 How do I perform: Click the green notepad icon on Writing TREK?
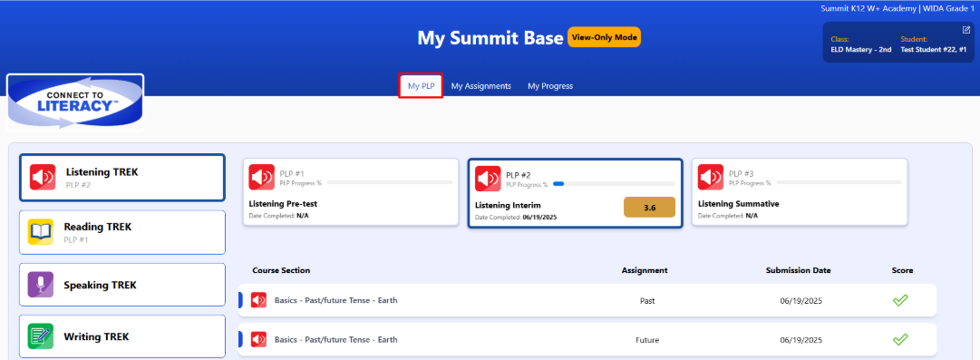[x=41, y=336]
